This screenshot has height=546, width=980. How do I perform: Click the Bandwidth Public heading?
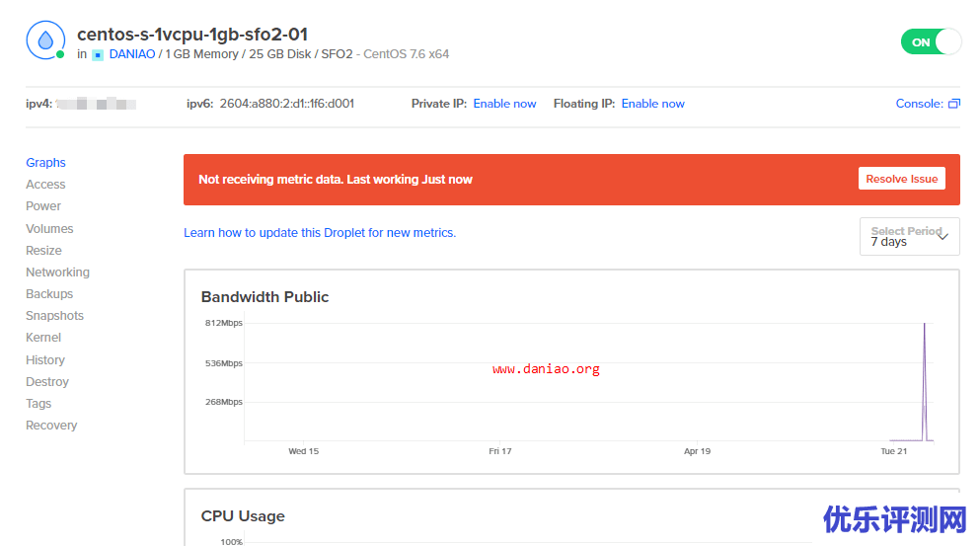264,297
